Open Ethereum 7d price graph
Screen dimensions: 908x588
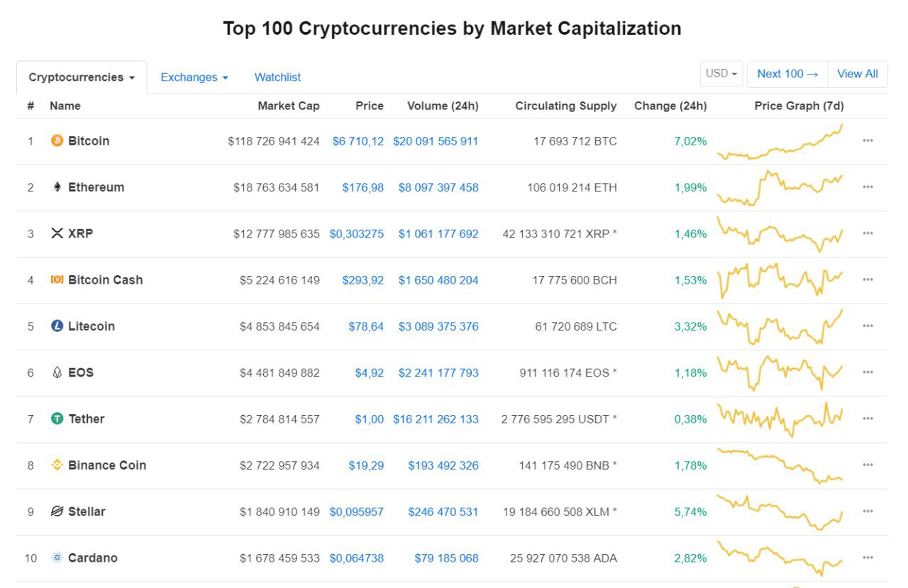pyautogui.click(x=780, y=187)
